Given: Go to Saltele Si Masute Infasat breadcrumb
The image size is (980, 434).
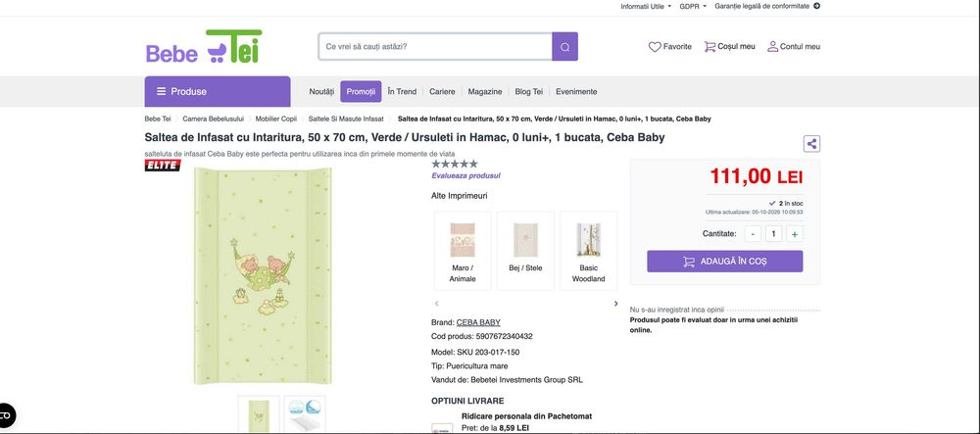Looking at the screenshot, I should pos(346,119).
